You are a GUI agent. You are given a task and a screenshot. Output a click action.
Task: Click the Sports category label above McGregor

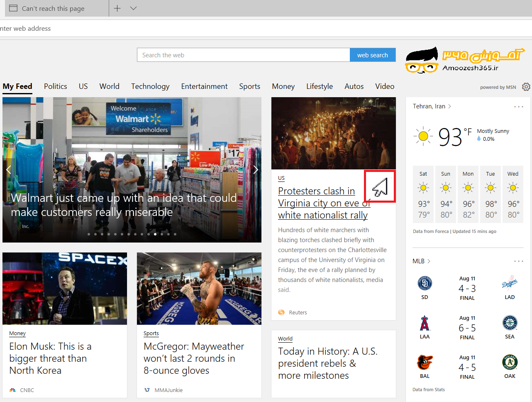tap(151, 333)
